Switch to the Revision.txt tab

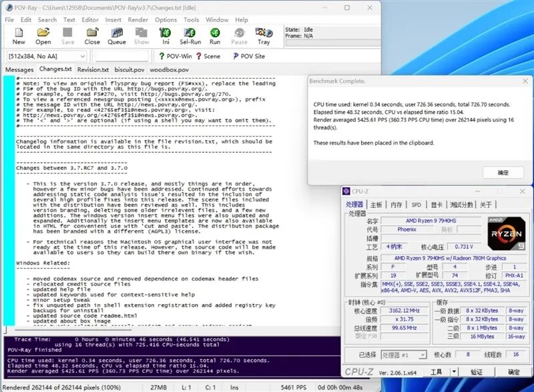click(93, 70)
